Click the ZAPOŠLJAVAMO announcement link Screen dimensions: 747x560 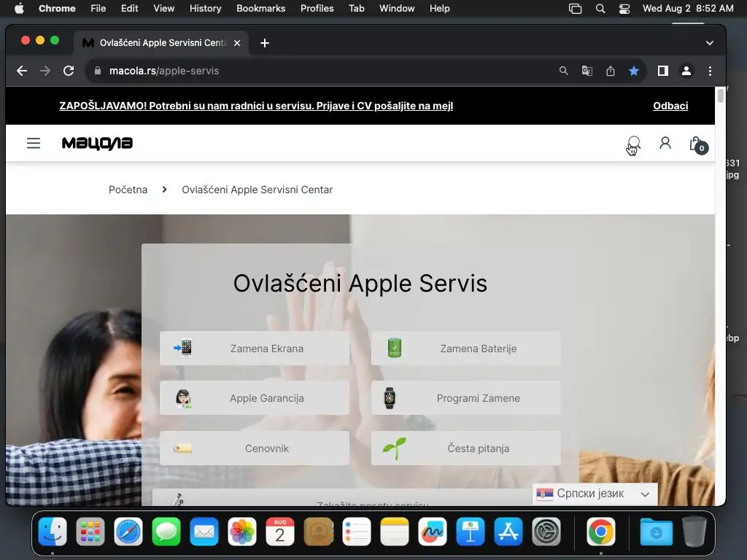click(x=256, y=106)
